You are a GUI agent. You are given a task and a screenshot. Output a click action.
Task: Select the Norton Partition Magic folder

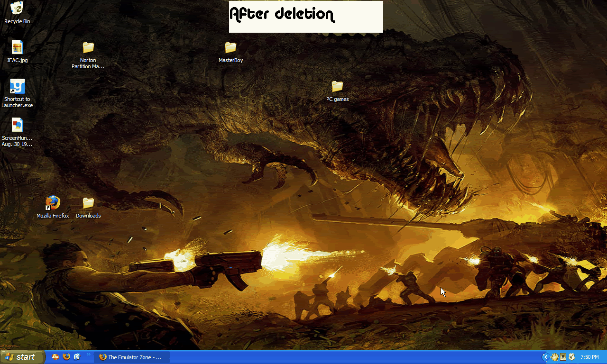coord(88,48)
